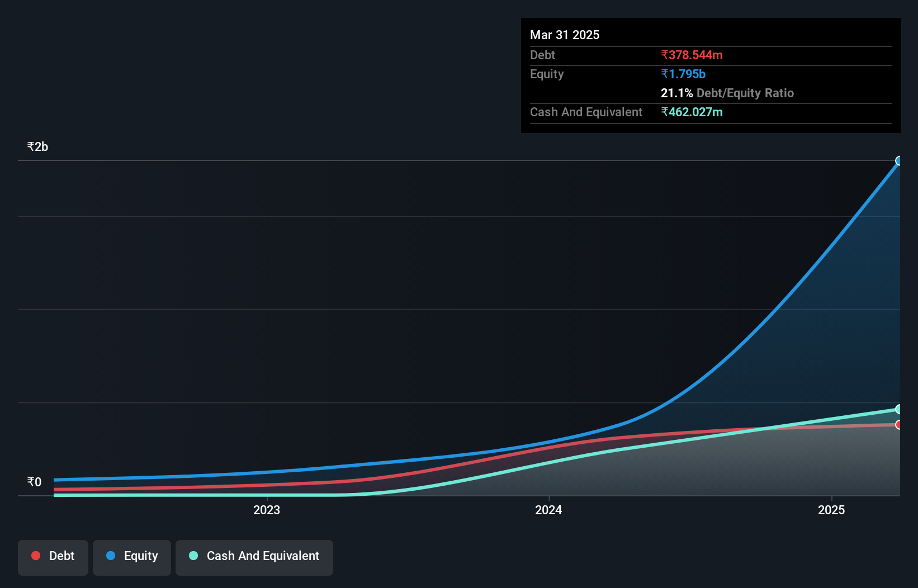Click the ₹1.795b equity value
The height and width of the screenshot is (588, 918).
(683, 74)
